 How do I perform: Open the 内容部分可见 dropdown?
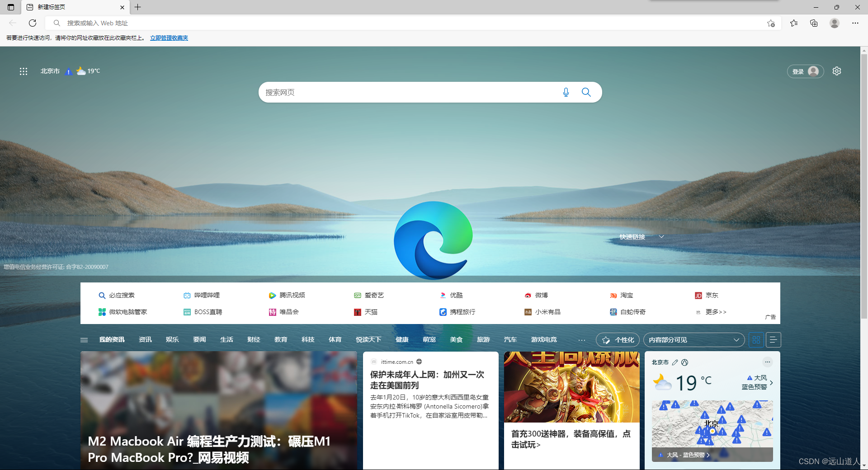pos(694,340)
